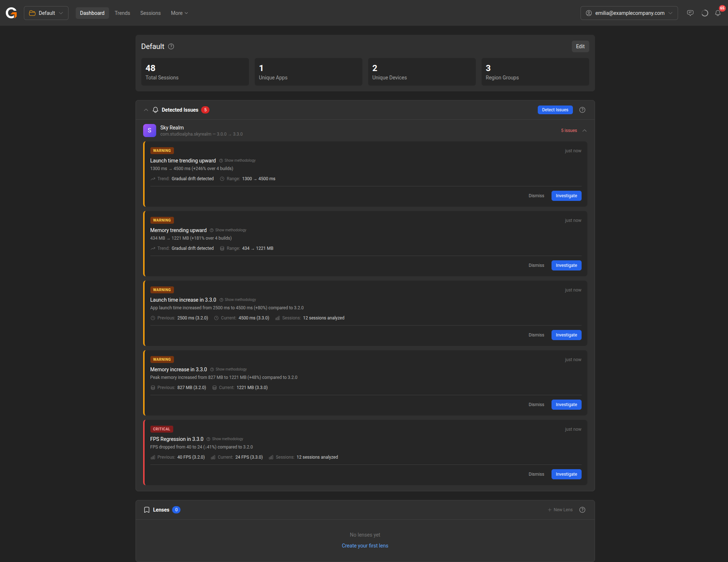Open the emilia@examplecompany.com account dropdown
728x562 pixels.
[x=629, y=13]
